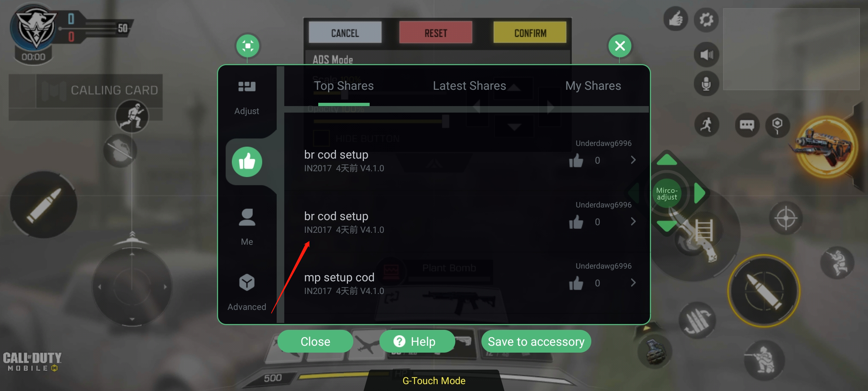Switch to the Latest Shares tab
This screenshot has width=868, height=391.
[x=469, y=86]
